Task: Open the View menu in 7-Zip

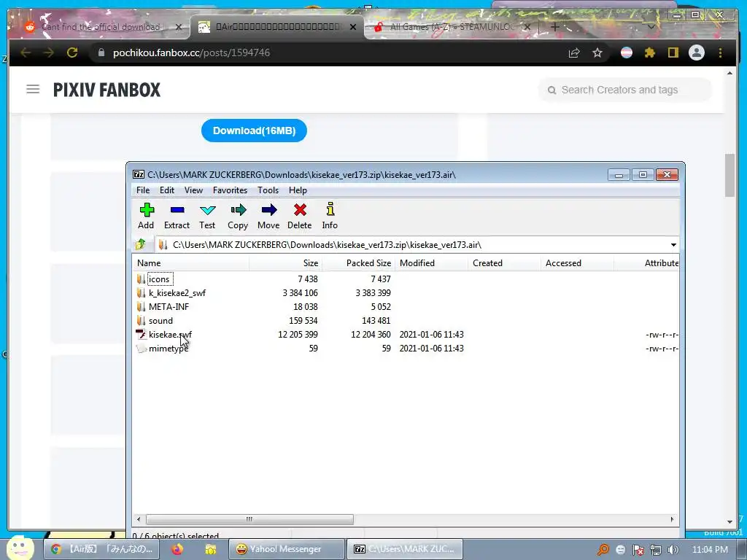Action: coord(193,190)
